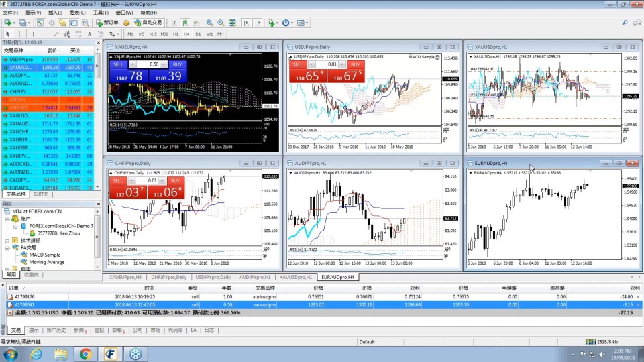Select the draw trendline tool
The height and width of the screenshot is (362, 644).
click(x=55, y=34)
